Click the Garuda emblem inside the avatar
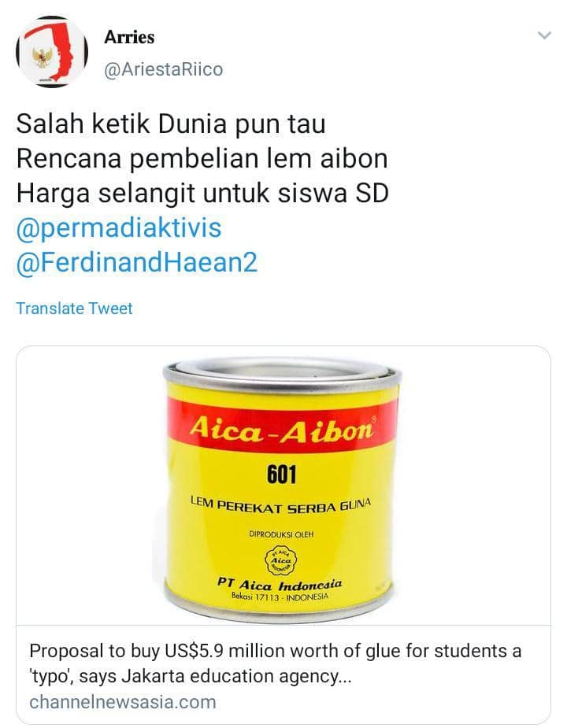This screenshot has width=567, height=728. coord(42,57)
